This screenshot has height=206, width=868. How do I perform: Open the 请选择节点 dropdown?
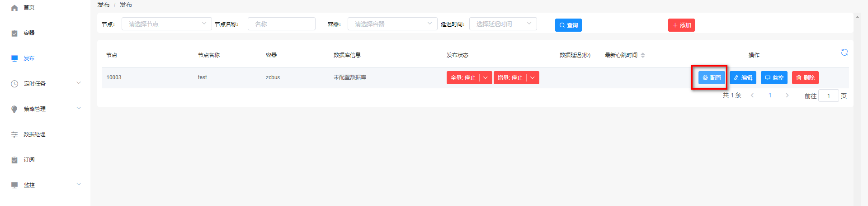coord(166,24)
